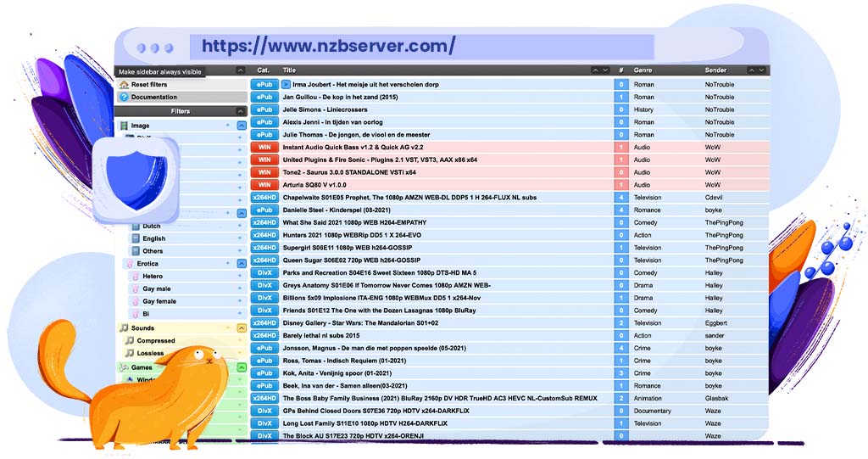Toggle the plus marker on Dutch row

pos(240,227)
